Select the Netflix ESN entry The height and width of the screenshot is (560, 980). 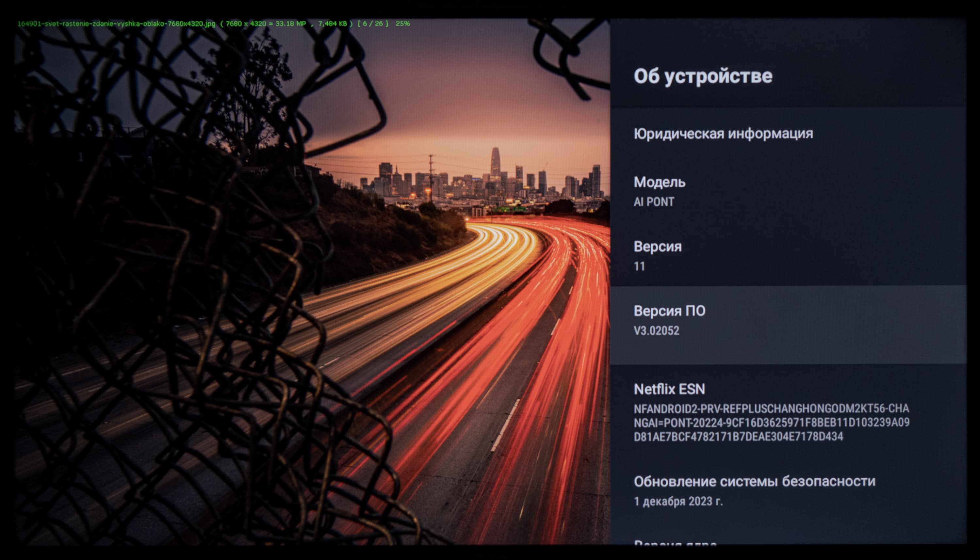(669, 389)
